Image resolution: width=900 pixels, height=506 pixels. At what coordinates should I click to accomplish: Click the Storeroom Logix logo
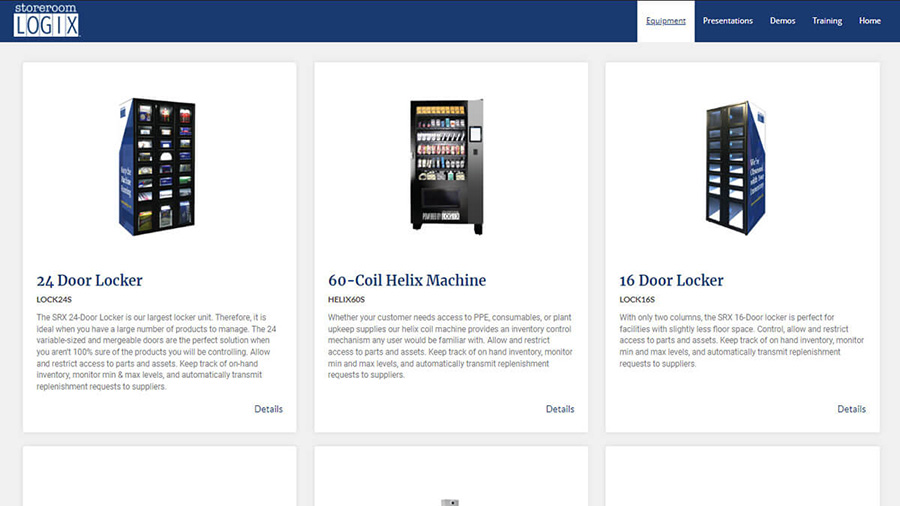pos(46,20)
